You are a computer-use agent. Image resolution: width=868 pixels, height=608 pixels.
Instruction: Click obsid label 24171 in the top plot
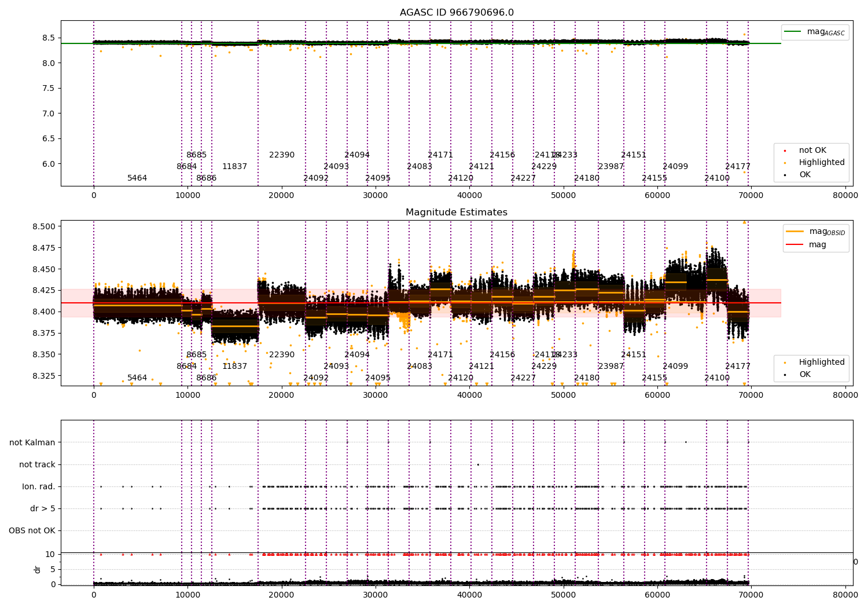tap(440, 155)
